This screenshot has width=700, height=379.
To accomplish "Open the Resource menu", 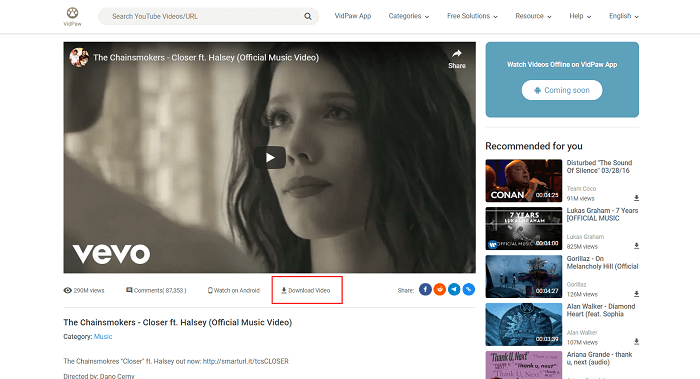I will click(533, 16).
